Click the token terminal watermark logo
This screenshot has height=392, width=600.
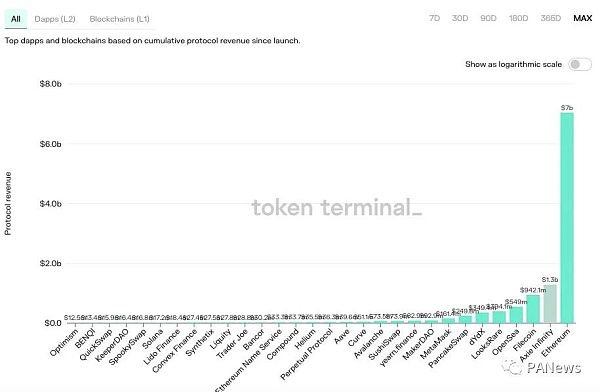click(x=337, y=207)
